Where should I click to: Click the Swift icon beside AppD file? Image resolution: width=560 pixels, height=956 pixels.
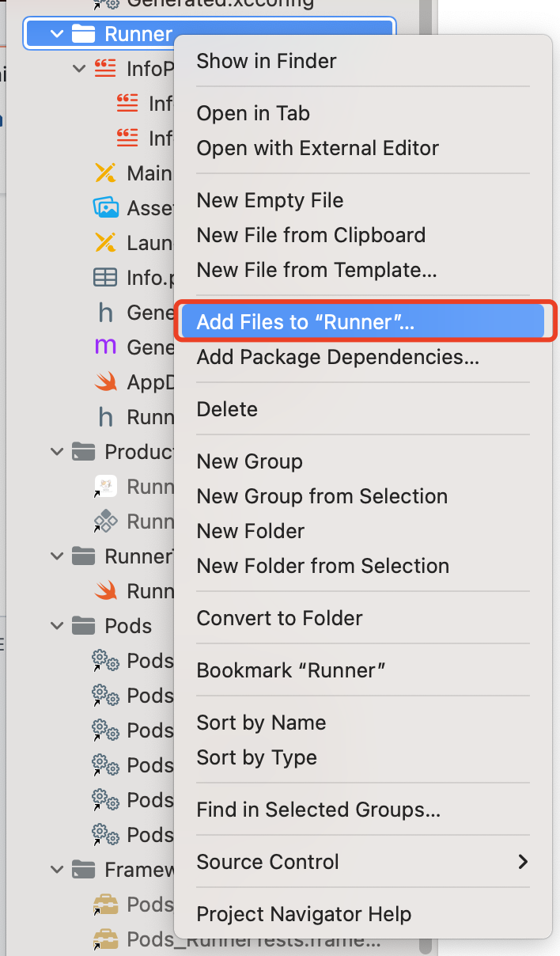coord(105,382)
